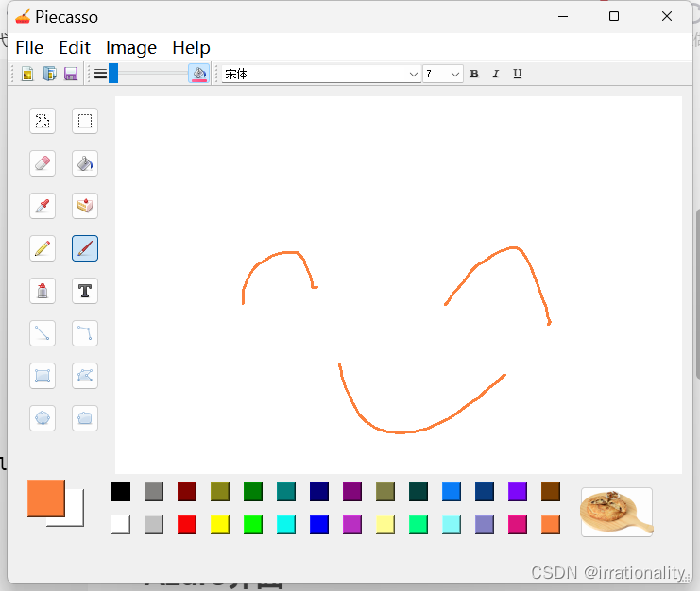The height and width of the screenshot is (591, 700).
Task: Pick the white swatch in the palette
Action: (x=121, y=525)
